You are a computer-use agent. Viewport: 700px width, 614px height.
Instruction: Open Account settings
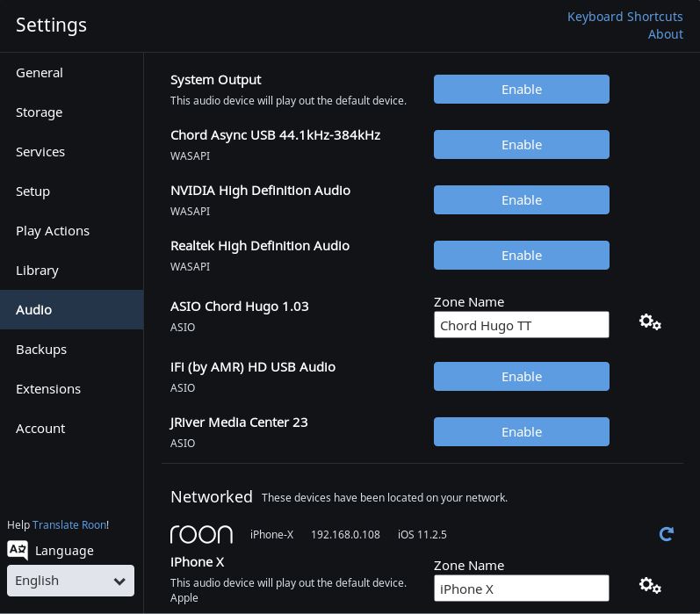click(71, 429)
